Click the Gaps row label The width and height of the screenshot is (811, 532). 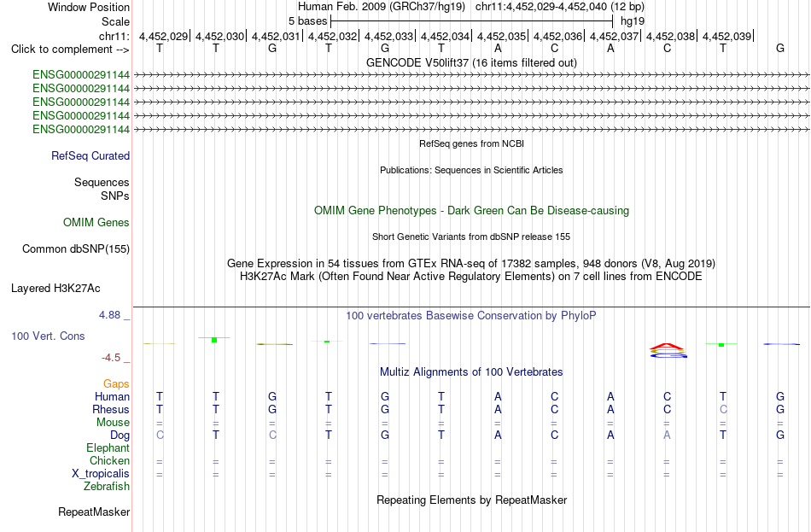pos(116,384)
